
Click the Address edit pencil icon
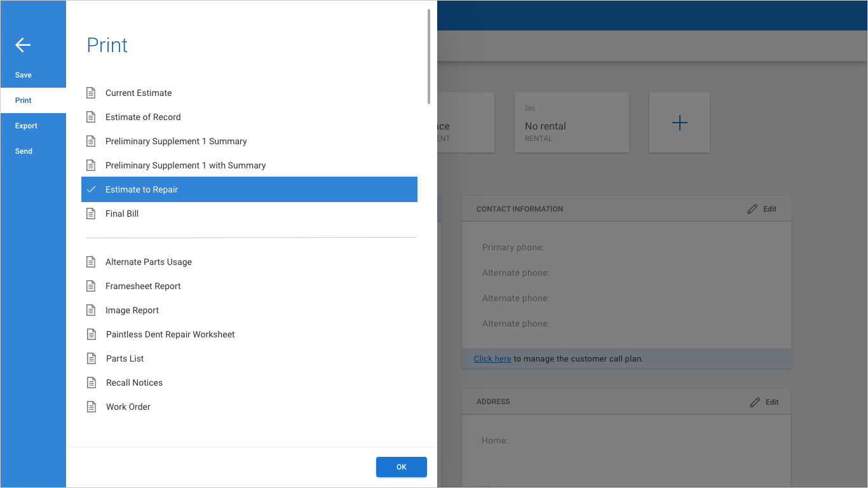tap(755, 402)
